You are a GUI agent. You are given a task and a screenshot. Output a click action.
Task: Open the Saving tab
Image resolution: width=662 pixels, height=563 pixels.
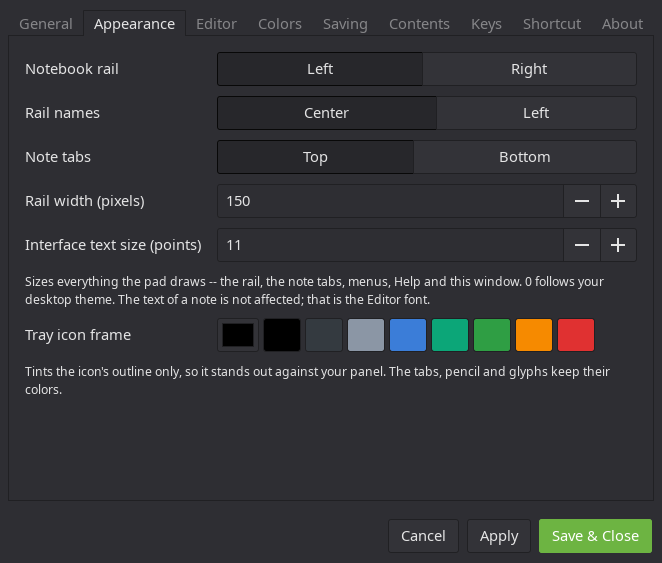point(345,24)
